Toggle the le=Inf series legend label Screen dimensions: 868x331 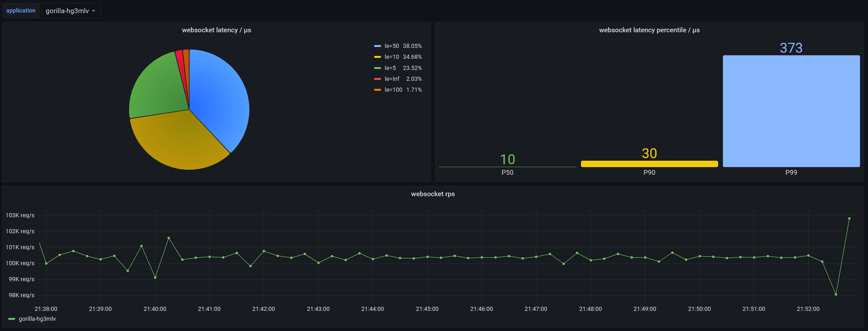(392, 79)
